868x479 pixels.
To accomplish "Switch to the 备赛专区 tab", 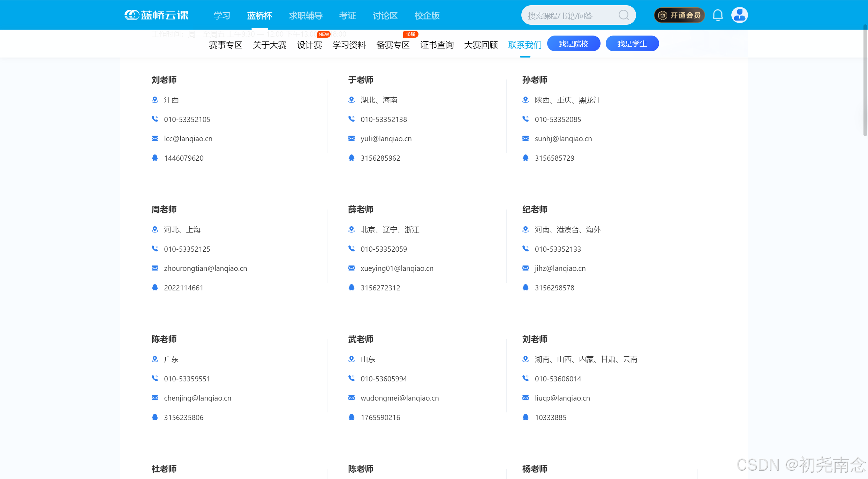I will pyautogui.click(x=393, y=45).
